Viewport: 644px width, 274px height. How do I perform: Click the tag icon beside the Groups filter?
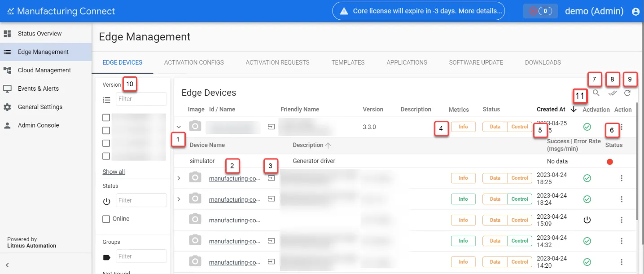[107, 257]
